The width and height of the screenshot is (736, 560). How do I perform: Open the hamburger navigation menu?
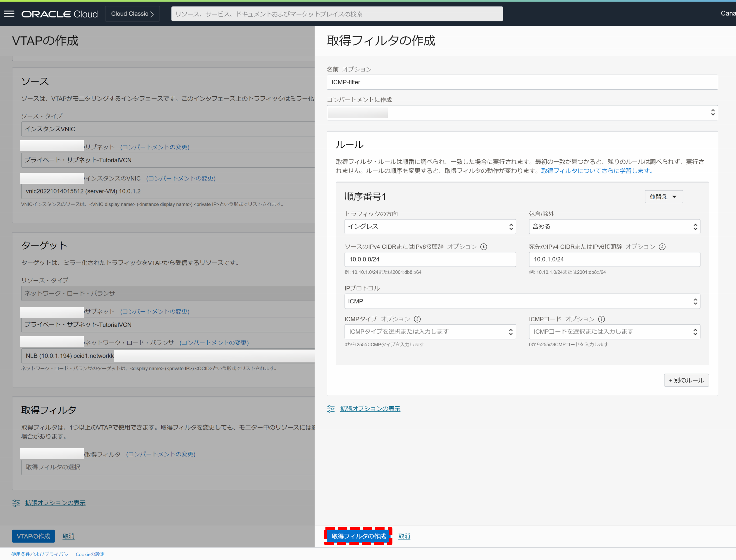coord(9,14)
